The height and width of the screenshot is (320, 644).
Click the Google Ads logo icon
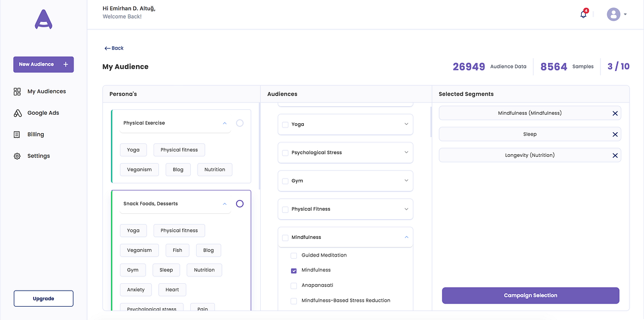point(17,113)
